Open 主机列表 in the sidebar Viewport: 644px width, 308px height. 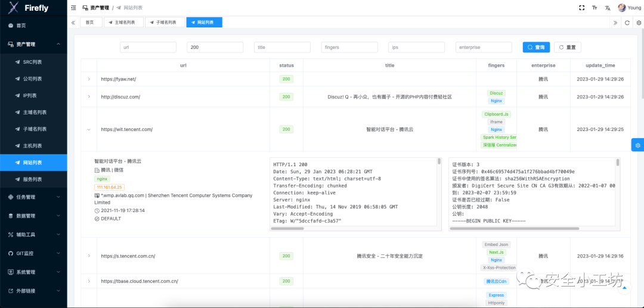[x=33, y=146]
